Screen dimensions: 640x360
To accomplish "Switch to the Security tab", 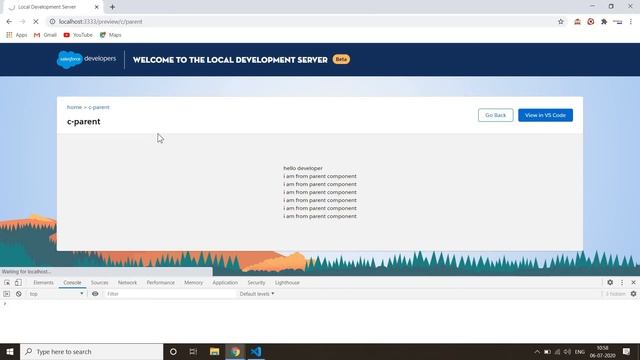I will point(256,282).
